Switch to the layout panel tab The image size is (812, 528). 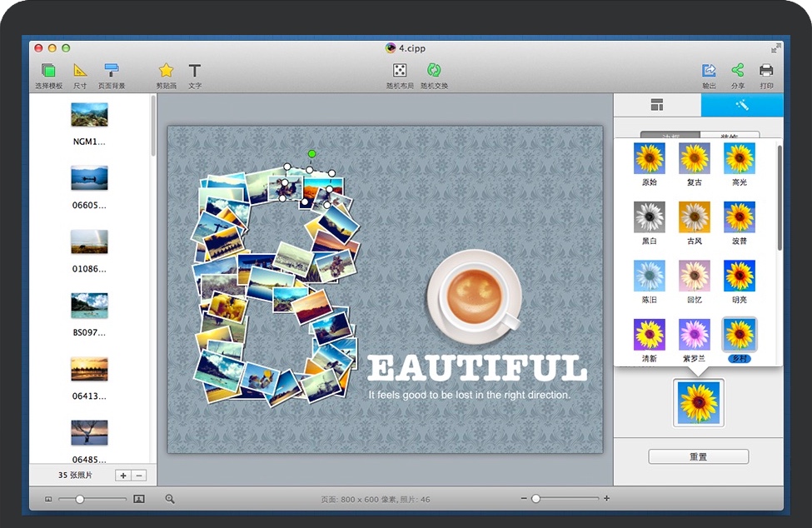pos(657,105)
